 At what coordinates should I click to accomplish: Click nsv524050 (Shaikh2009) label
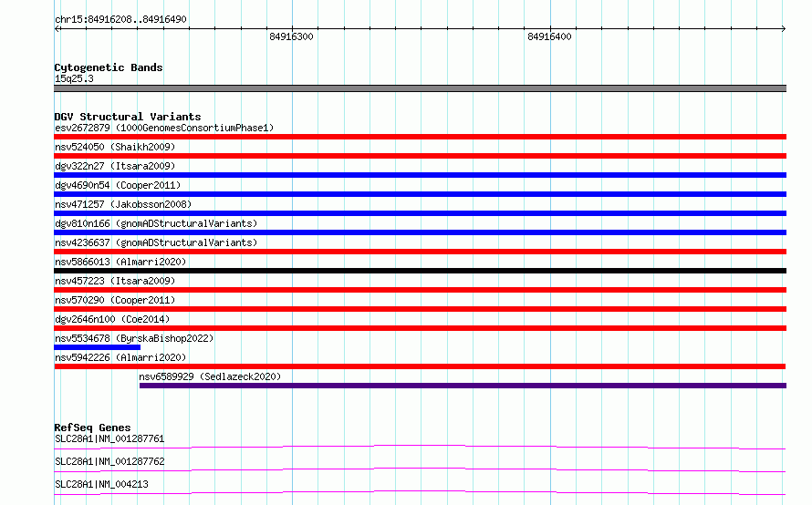(115, 147)
